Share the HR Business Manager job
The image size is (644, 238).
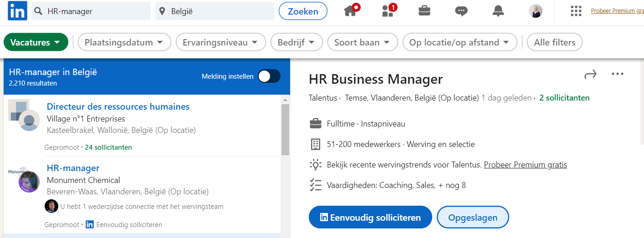pyautogui.click(x=590, y=75)
